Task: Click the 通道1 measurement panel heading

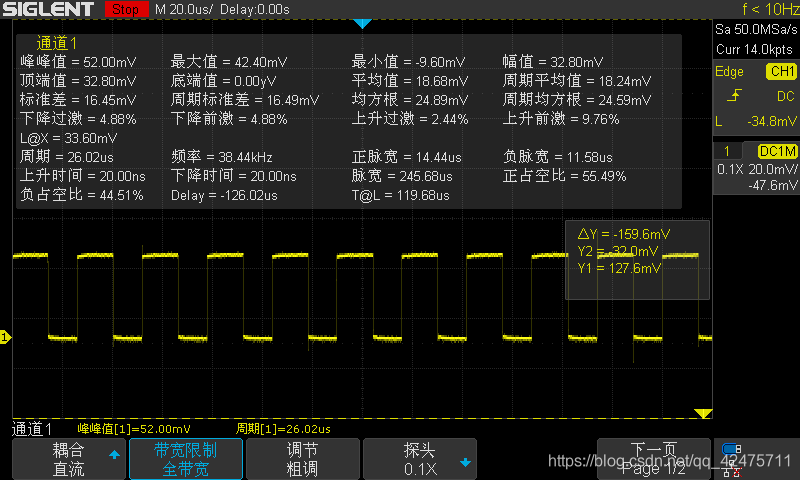Action: pos(57,43)
